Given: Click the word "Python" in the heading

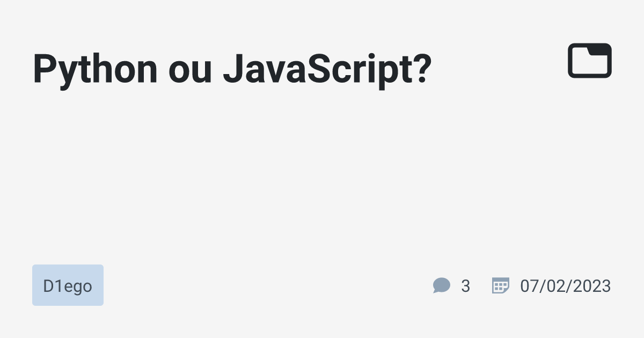Looking at the screenshot, I should (96, 70).
